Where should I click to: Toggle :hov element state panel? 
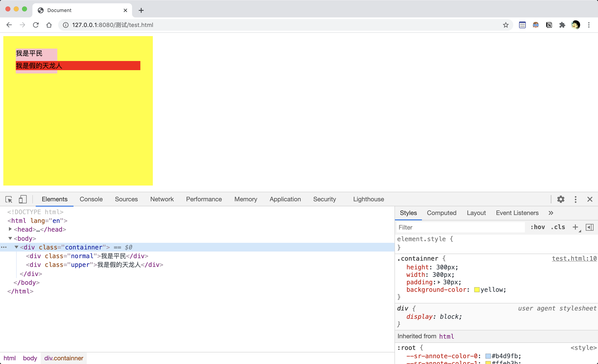coord(538,227)
